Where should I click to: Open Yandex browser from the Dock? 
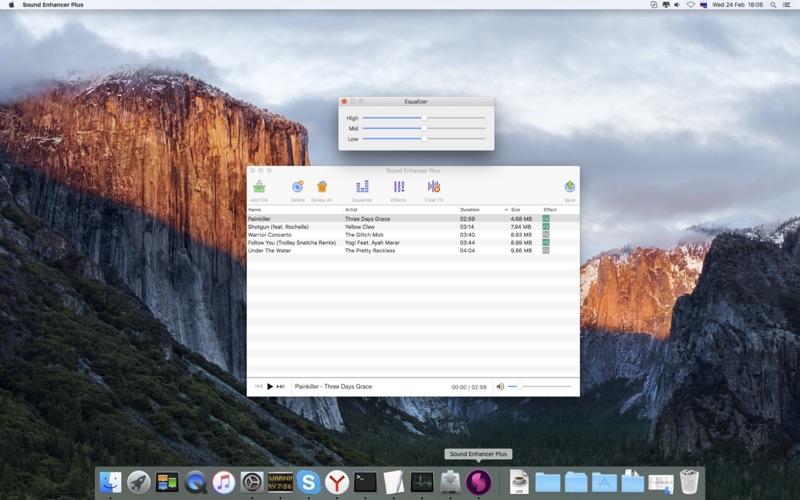tap(337, 482)
